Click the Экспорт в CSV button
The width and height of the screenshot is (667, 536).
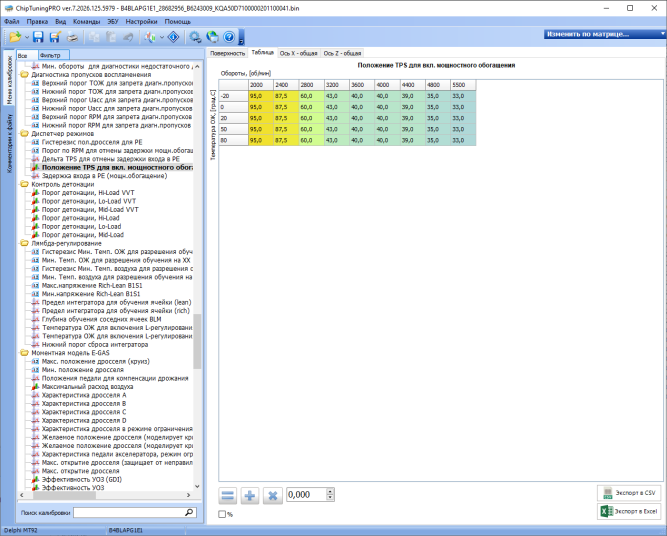tap(629, 493)
